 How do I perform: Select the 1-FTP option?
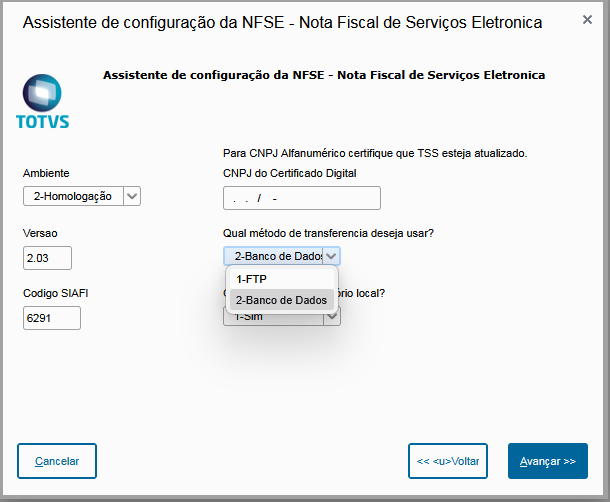(x=251, y=279)
